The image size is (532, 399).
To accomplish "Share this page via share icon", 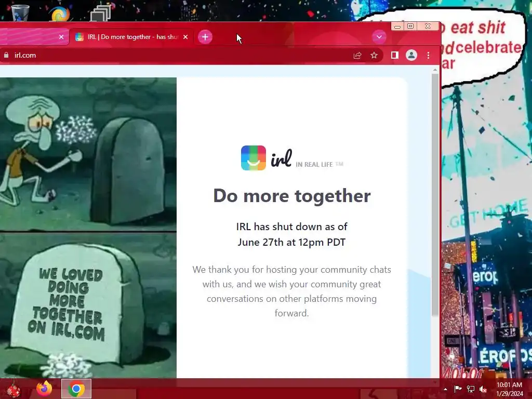I will click(x=357, y=55).
